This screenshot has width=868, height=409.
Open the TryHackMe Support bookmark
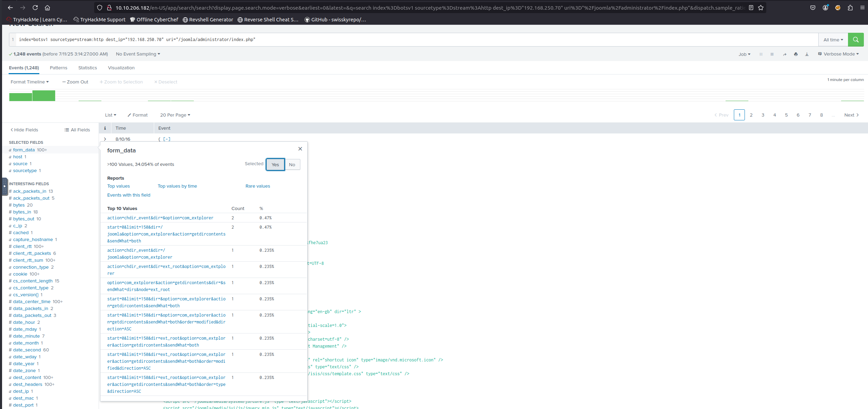[x=100, y=20]
